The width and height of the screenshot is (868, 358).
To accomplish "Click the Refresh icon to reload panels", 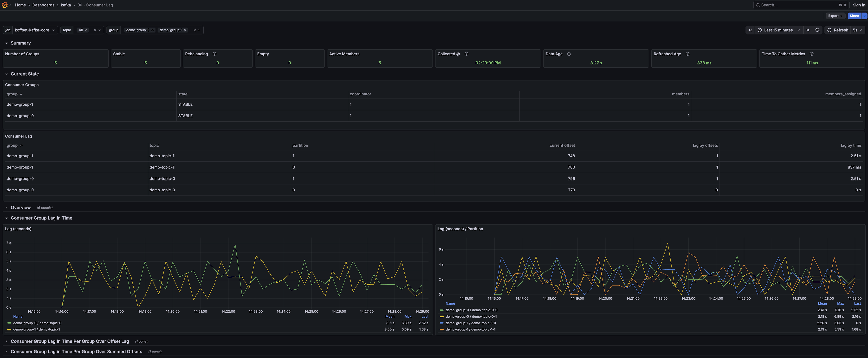I will click(829, 30).
